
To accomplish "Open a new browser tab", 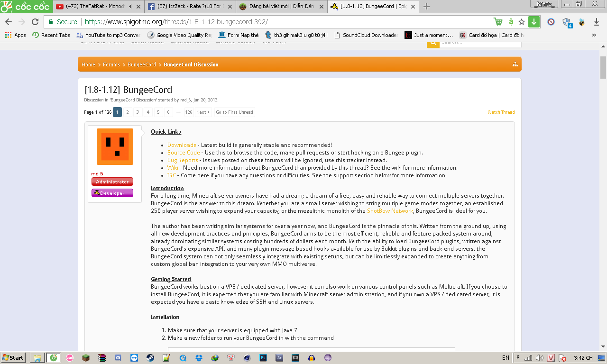I will tap(426, 7).
